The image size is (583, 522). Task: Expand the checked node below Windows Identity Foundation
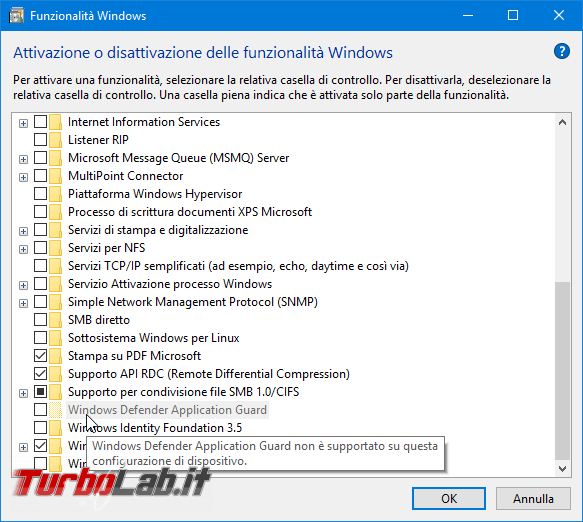(x=23, y=447)
